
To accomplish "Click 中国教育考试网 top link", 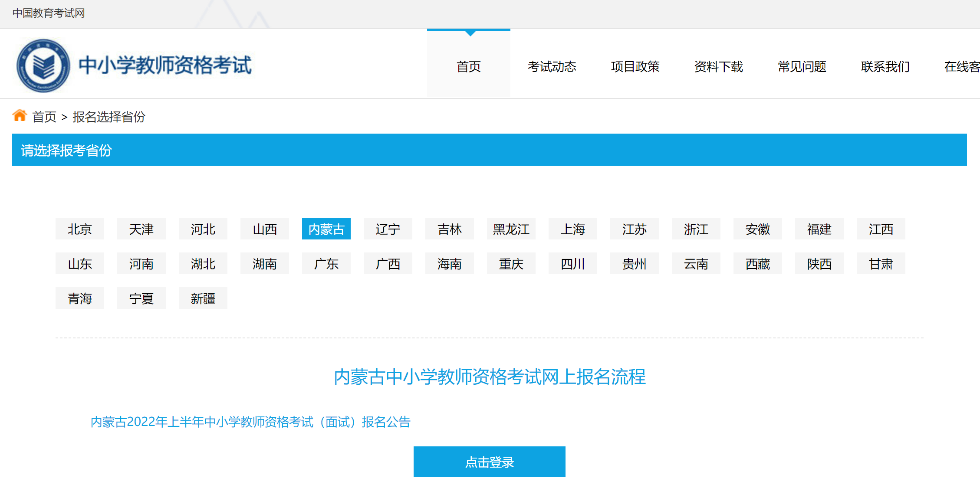I will click(49, 13).
